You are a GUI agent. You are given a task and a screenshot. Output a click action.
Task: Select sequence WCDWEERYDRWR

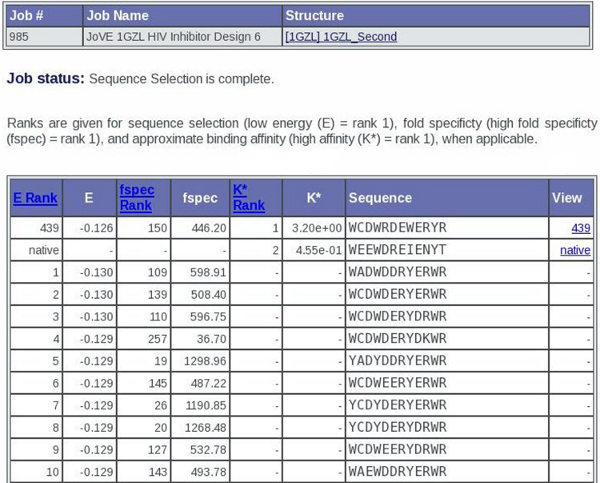point(397,450)
